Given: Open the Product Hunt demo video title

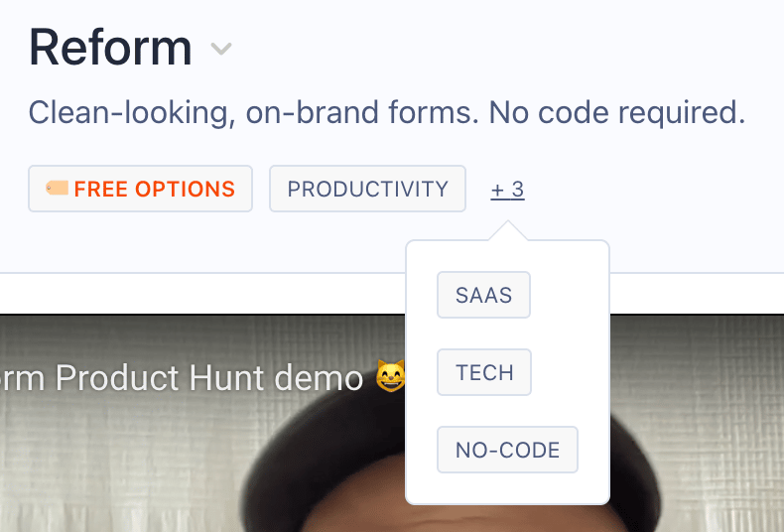Looking at the screenshot, I should pyautogui.click(x=182, y=377).
